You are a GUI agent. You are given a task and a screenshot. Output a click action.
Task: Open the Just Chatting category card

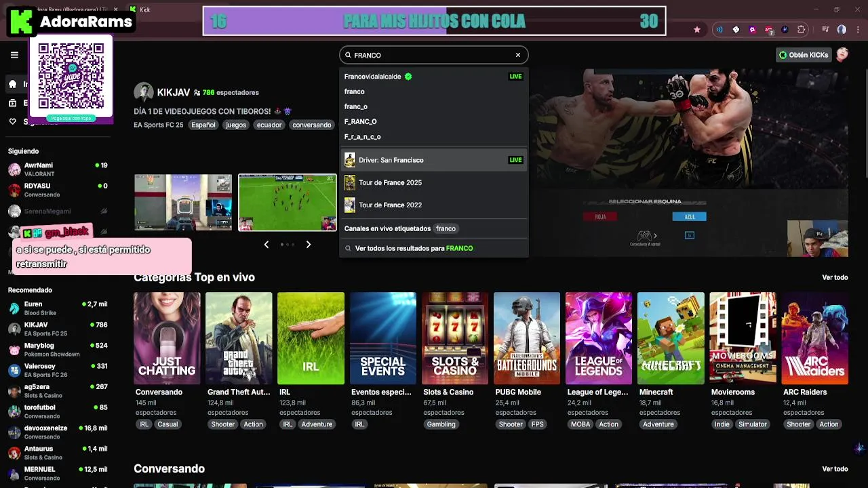(167, 338)
